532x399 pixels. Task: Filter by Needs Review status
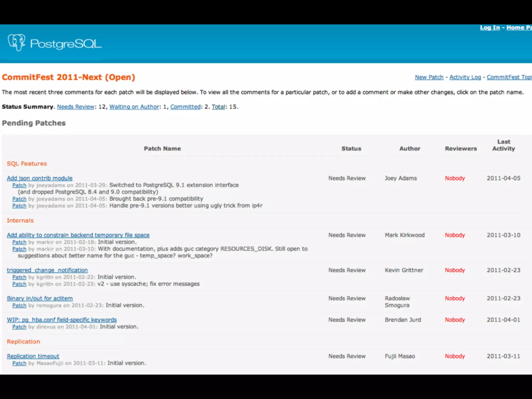click(76, 107)
